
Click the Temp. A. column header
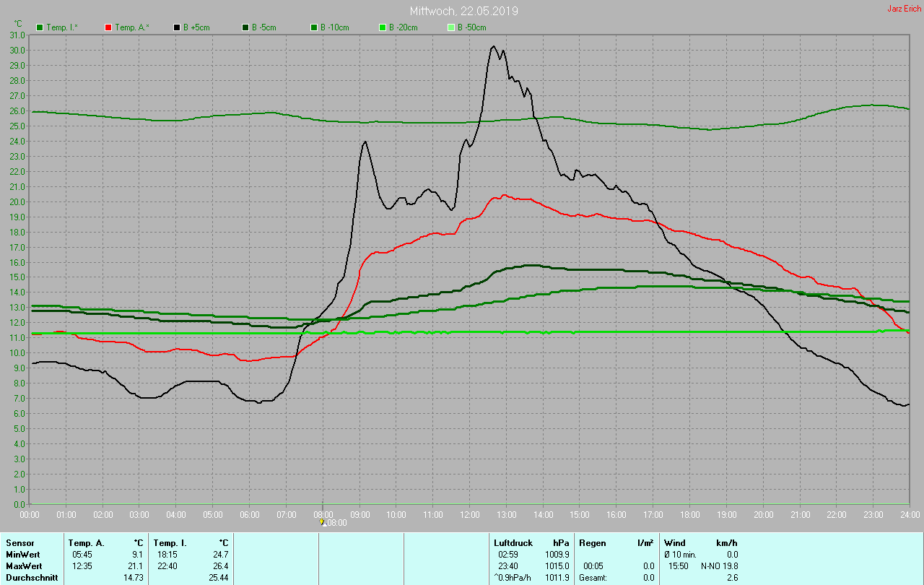coord(86,542)
